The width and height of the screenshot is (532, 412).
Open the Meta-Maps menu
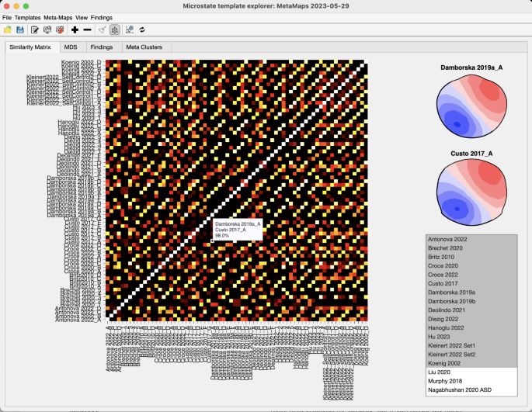pos(57,17)
